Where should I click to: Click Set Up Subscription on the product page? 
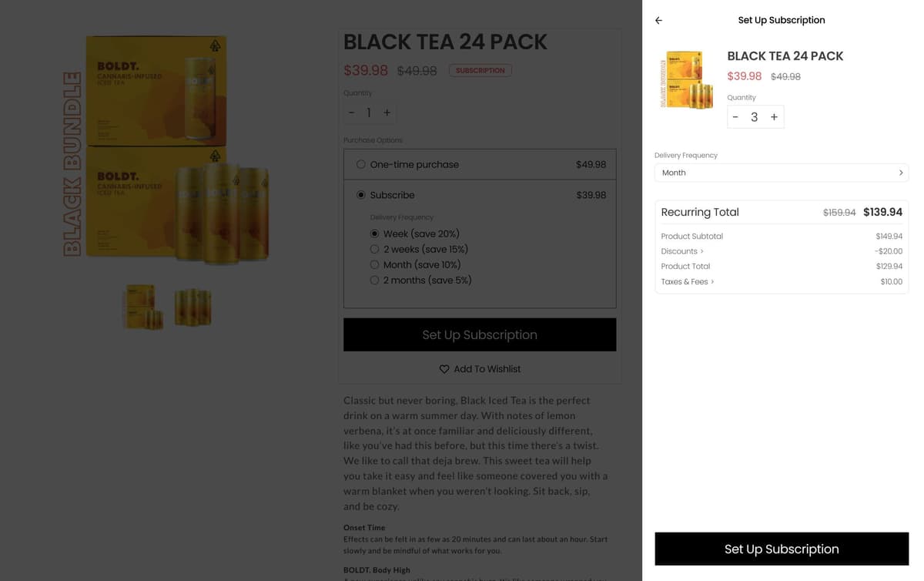(x=480, y=334)
